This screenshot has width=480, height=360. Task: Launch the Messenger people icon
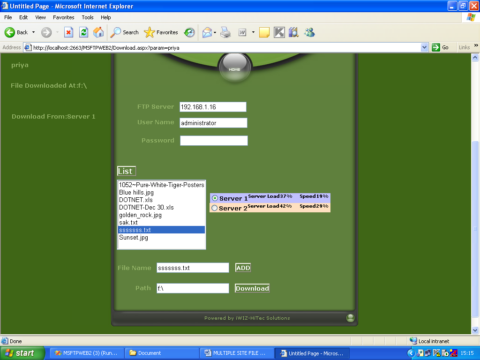click(310, 32)
